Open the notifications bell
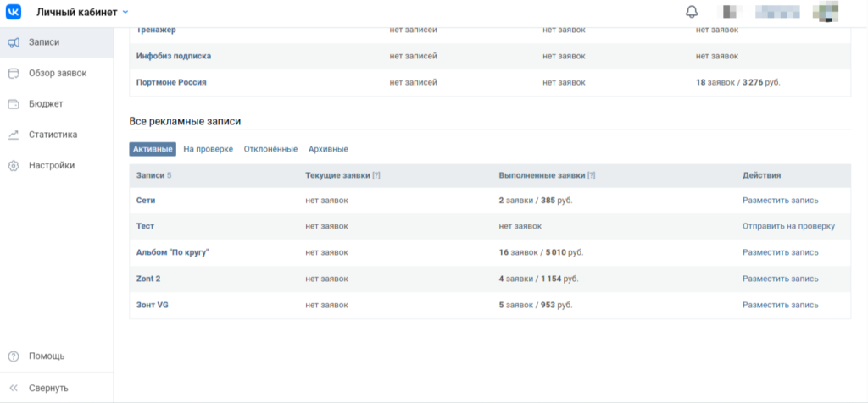The height and width of the screenshot is (403, 868). pos(692,12)
